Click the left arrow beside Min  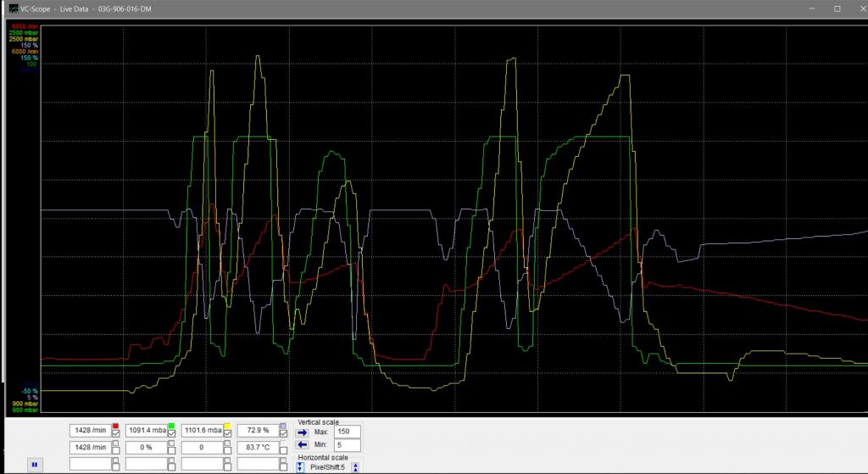(302, 444)
